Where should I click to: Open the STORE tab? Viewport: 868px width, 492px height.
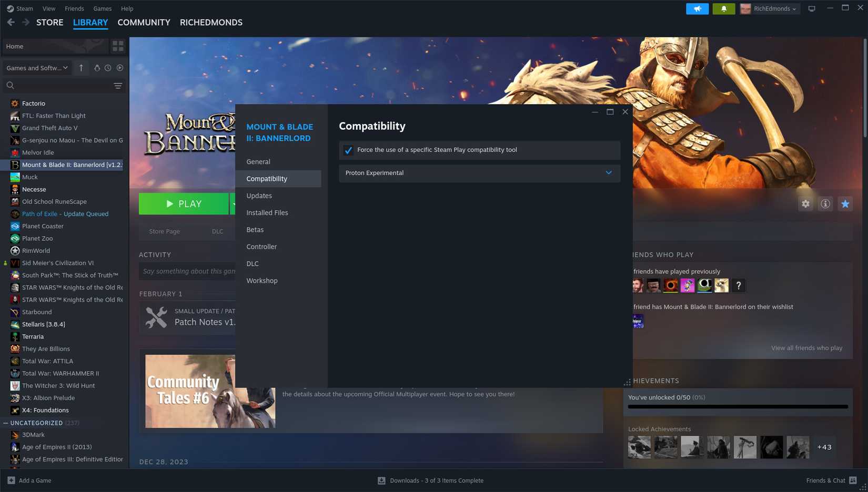(x=49, y=22)
